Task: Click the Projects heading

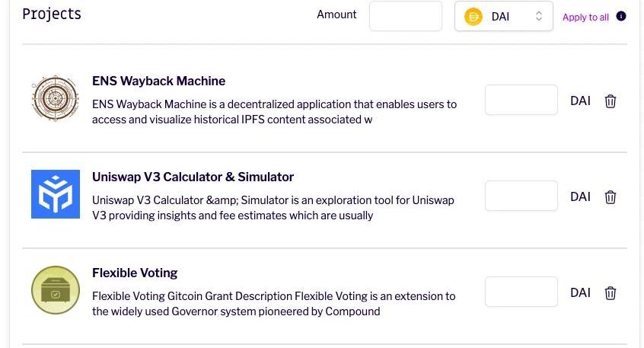Action: tap(52, 14)
